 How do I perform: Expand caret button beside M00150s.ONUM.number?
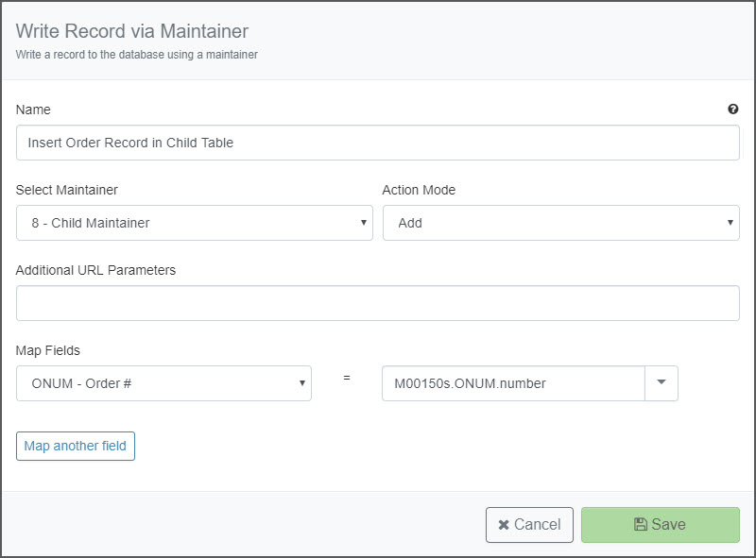coord(661,383)
